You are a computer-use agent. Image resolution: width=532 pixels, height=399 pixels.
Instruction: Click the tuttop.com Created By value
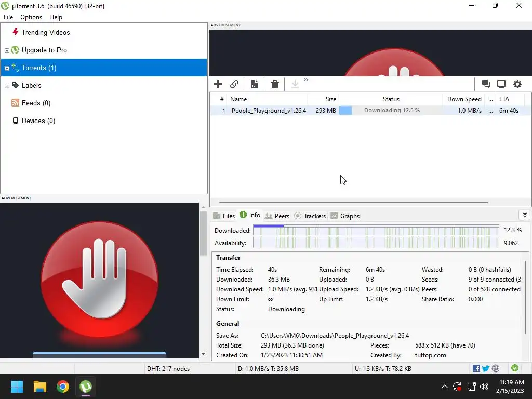pos(430,355)
